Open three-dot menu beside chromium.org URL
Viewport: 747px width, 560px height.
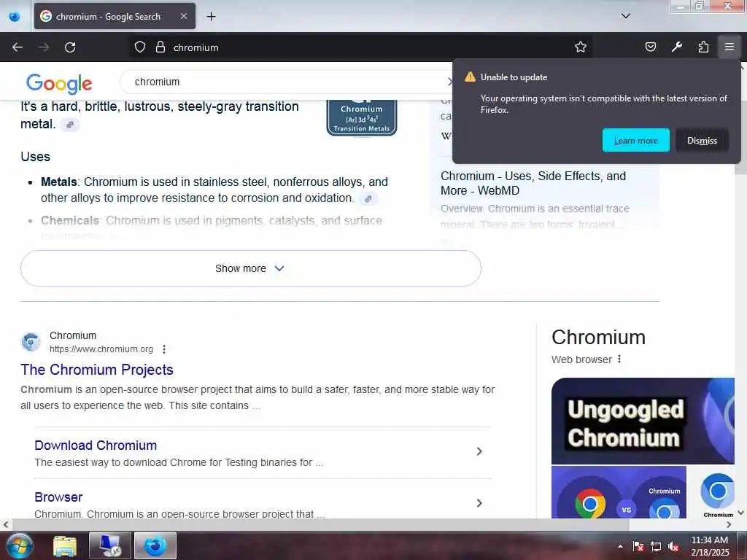pos(164,349)
